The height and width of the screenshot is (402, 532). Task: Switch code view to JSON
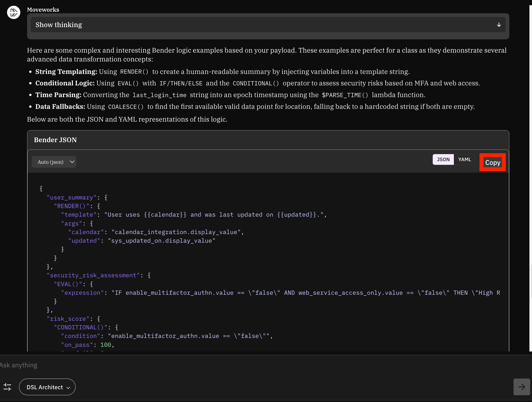coord(443,160)
